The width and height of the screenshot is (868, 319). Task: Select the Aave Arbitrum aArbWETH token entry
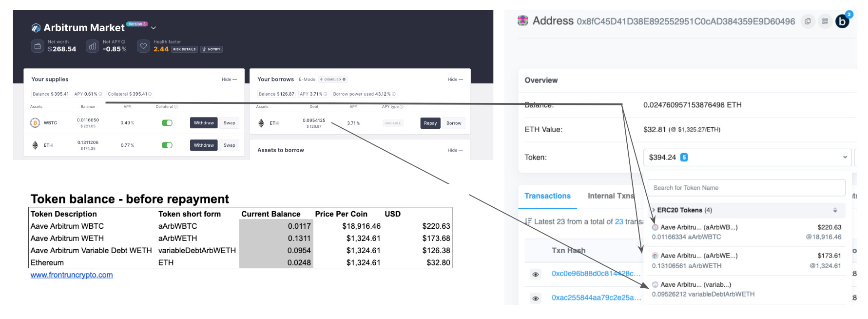747,261
